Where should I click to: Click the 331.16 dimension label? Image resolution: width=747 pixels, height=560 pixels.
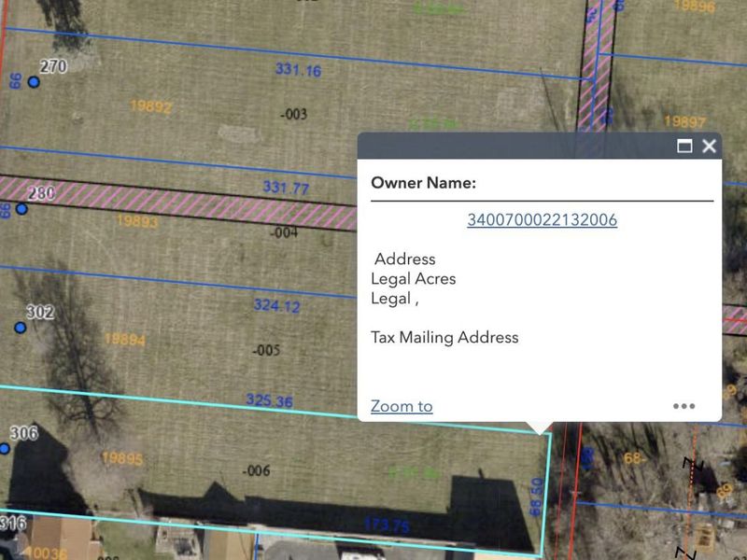tap(298, 70)
